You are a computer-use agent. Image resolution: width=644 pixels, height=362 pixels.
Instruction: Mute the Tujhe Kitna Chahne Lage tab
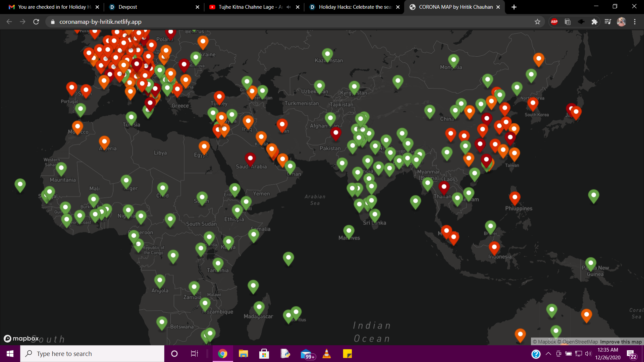click(x=288, y=7)
